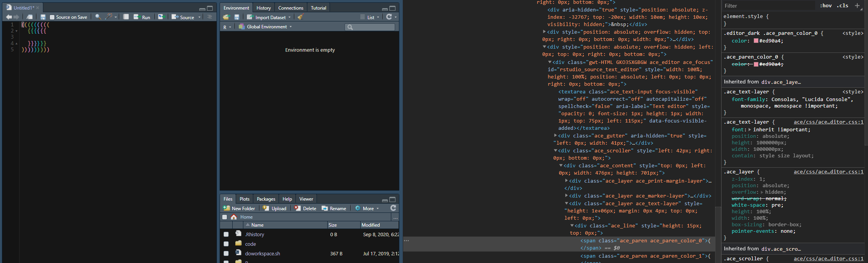Switch to the History tab

[263, 8]
